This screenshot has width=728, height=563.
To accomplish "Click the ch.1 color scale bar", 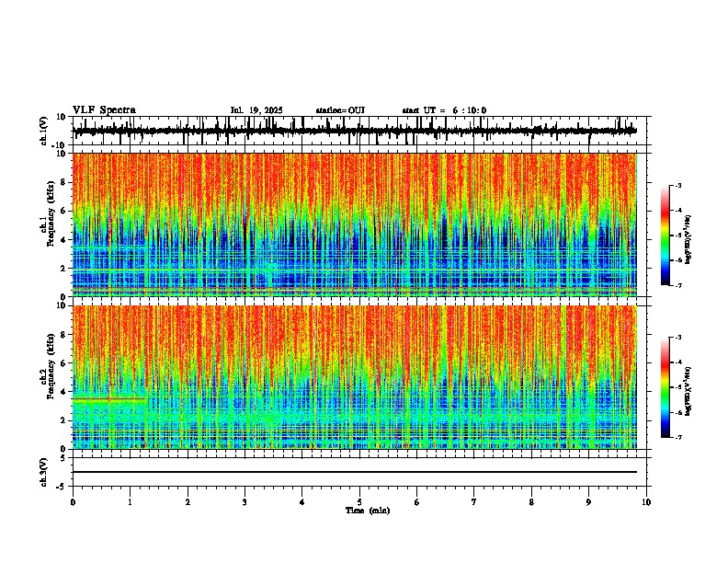I will [665, 236].
